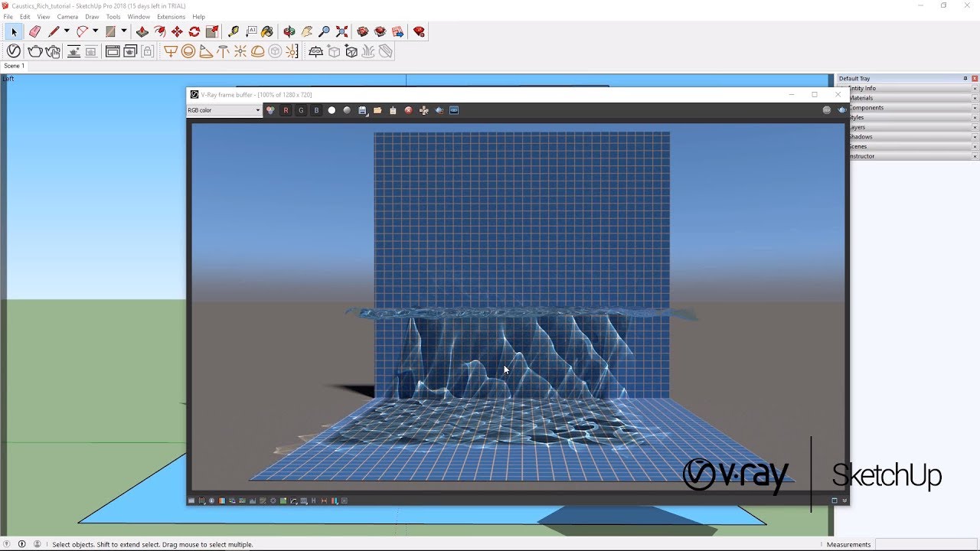Select the Scale tool
Screen dimensions: 980x551
tap(212, 31)
